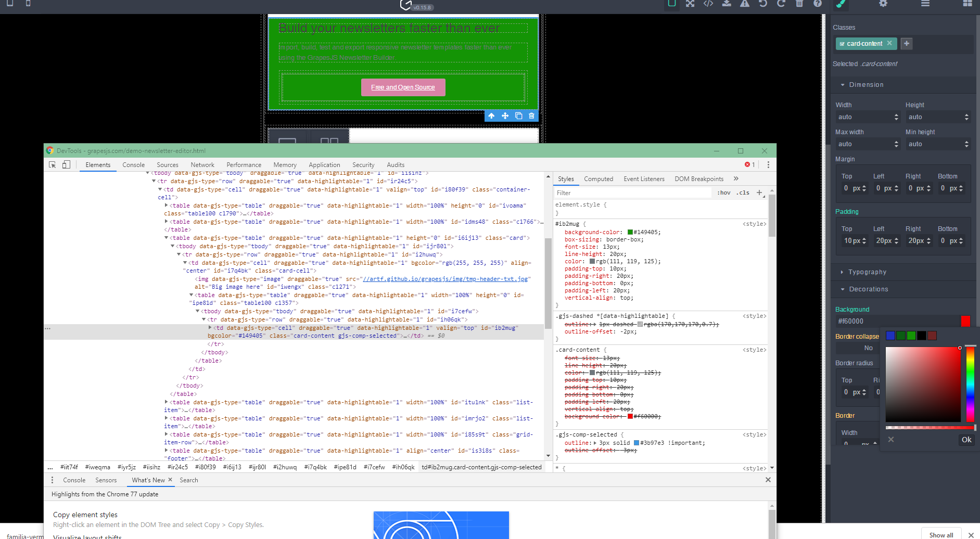Screen dimensions: 980x539
Task: Cancel color picker with X button
Action: tap(891, 440)
